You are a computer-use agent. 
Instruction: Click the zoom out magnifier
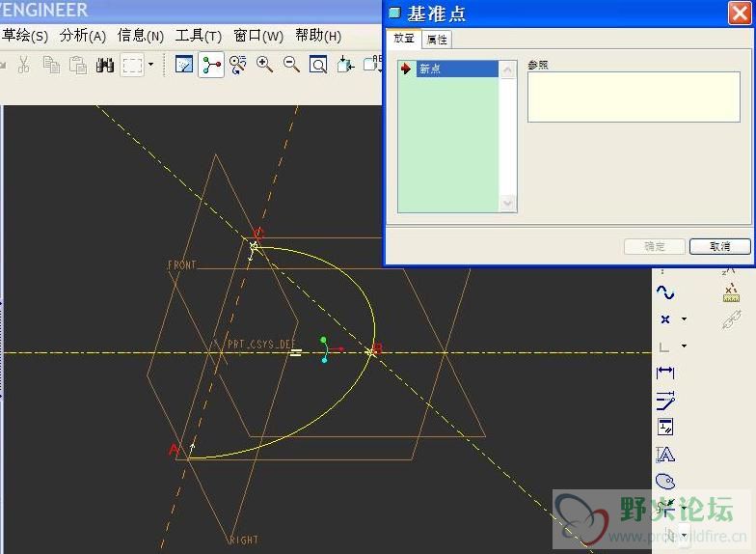pyautogui.click(x=291, y=64)
